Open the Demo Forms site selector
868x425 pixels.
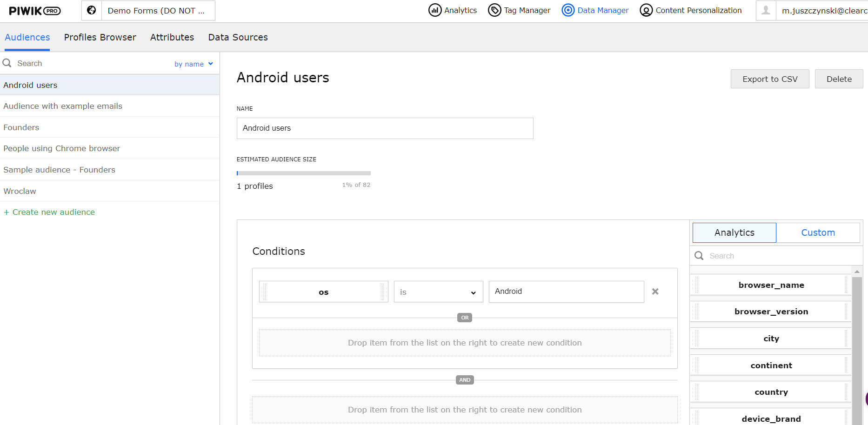click(x=156, y=11)
